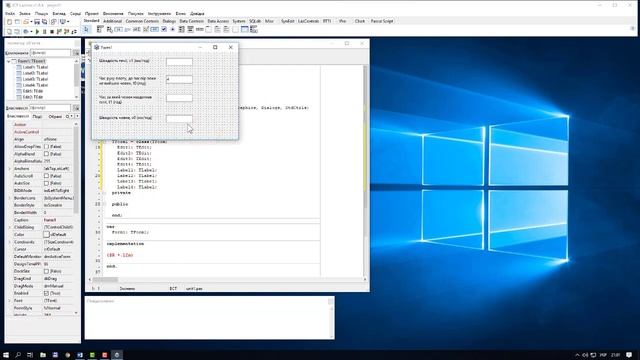Image resolution: width=640 pixels, height=360 pixels.
Task: Select the TListBox component in the palette
Action: pyautogui.click(x=181, y=29)
